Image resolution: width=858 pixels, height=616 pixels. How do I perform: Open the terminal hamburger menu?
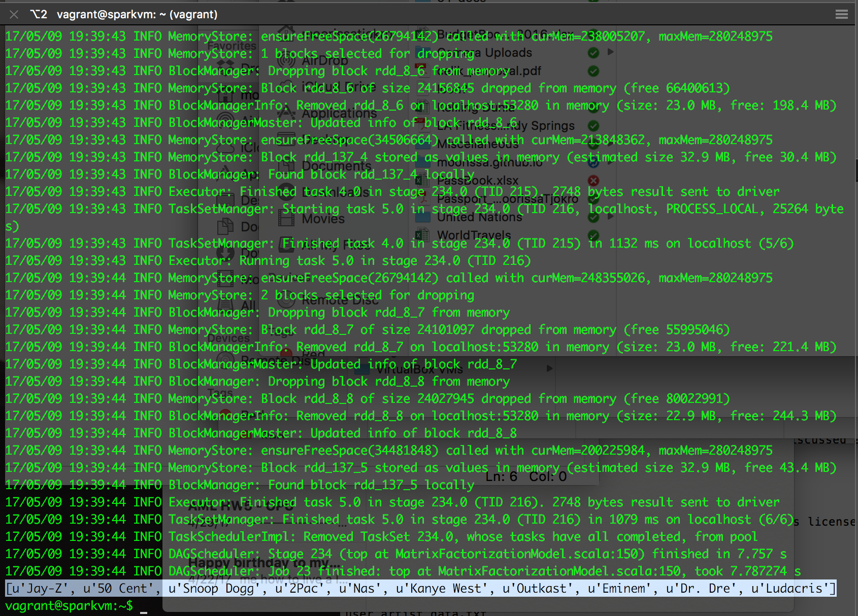(842, 14)
